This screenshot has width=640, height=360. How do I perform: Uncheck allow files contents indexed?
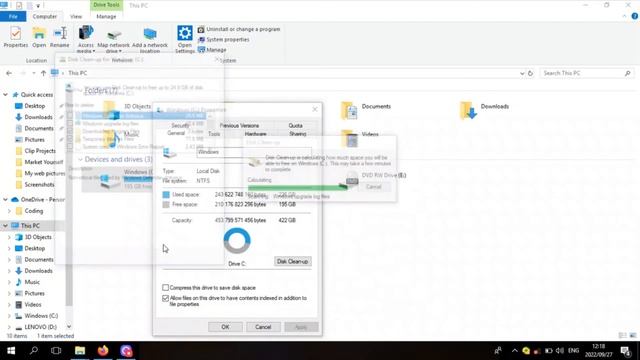pyautogui.click(x=165, y=298)
